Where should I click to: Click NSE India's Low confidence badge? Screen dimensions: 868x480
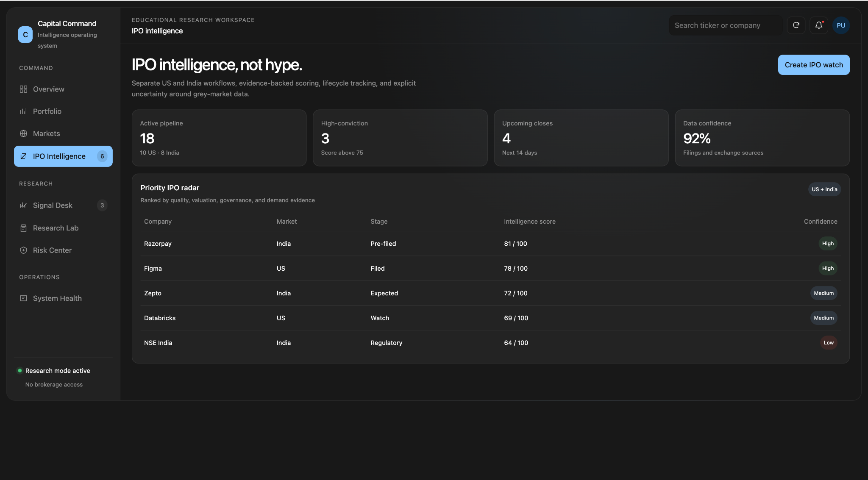pos(829,343)
